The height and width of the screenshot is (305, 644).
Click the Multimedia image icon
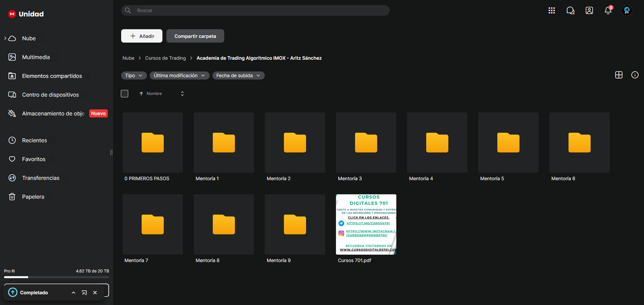(12, 57)
